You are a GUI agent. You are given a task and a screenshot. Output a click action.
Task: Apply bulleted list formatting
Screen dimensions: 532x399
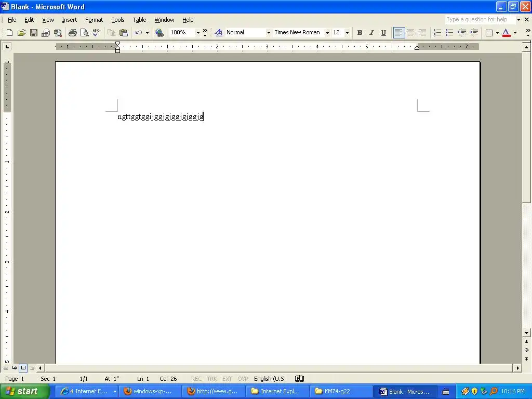coord(449,33)
